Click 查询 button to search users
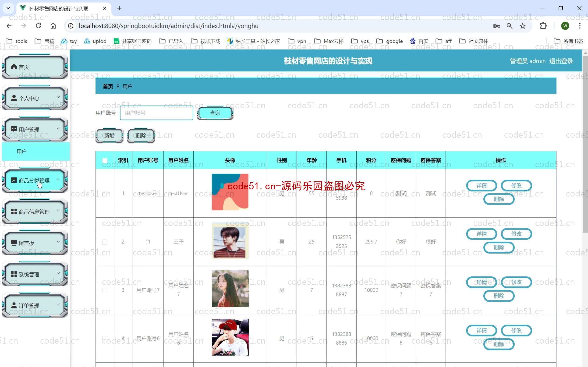 tap(215, 113)
